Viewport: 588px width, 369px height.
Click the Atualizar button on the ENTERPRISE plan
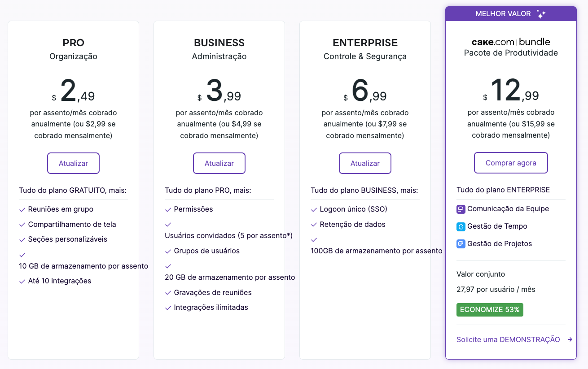point(365,163)
